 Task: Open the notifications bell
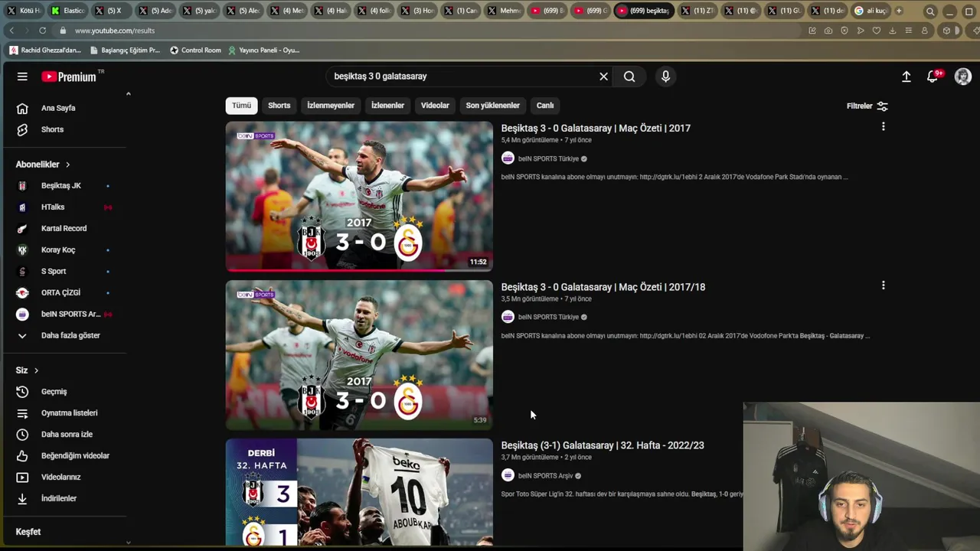point(933,77)
